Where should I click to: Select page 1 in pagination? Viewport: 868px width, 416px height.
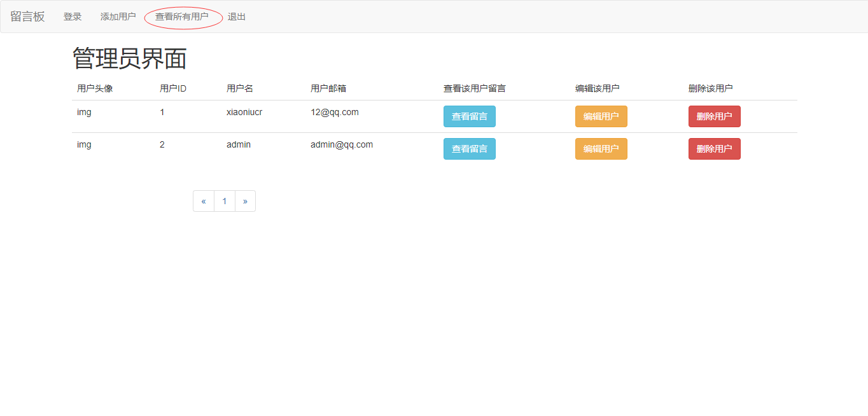(x=225, y=201)
